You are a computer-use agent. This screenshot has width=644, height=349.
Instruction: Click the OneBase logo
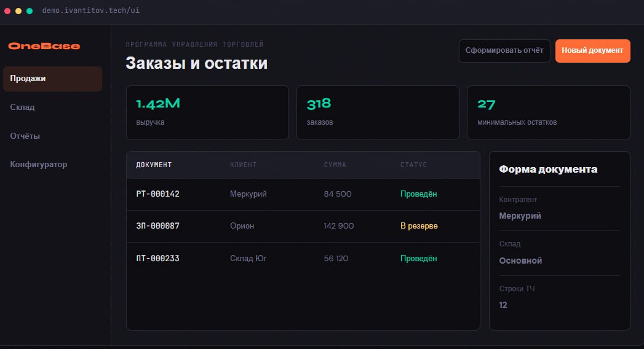[x=44, y=46]
